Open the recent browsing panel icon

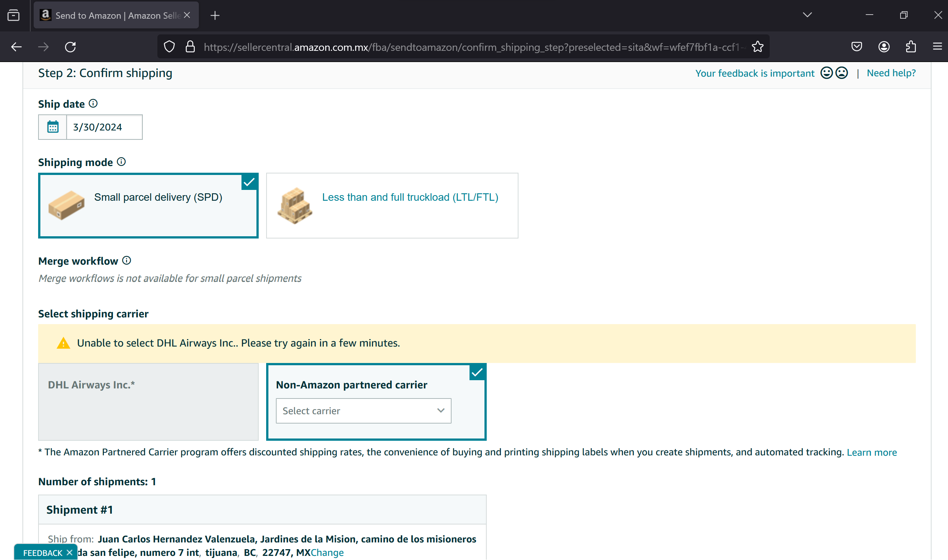click(13, 15)
